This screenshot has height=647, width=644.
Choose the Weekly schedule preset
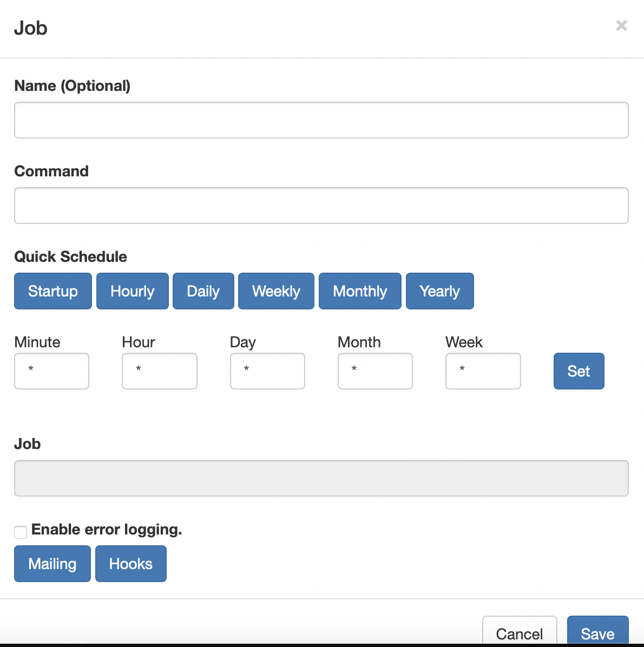(x=276, y=291)
